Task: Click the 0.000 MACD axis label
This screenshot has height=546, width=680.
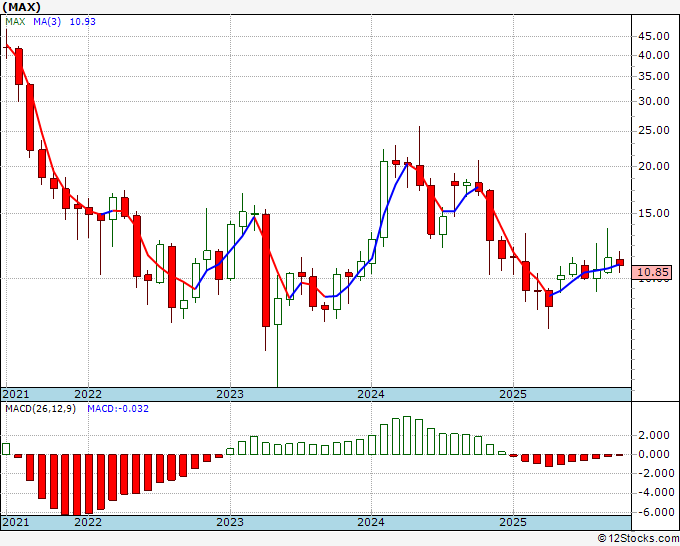Action: click(656, 454)
